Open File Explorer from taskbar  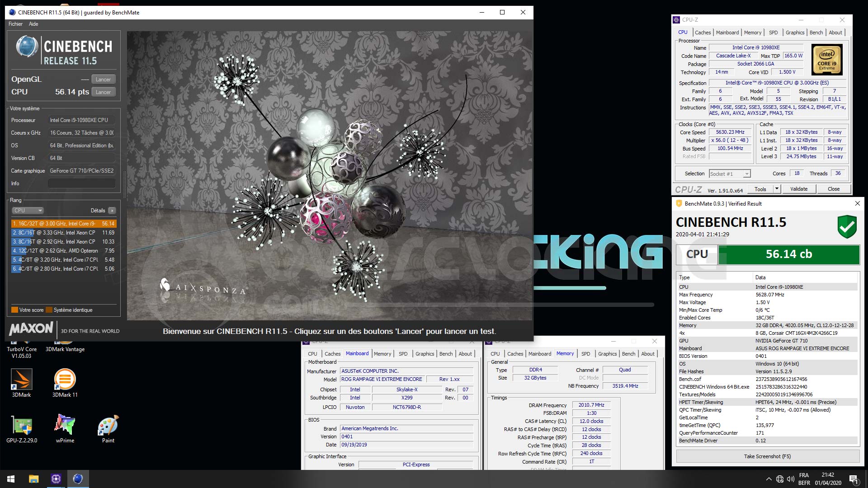click(34, 479)
